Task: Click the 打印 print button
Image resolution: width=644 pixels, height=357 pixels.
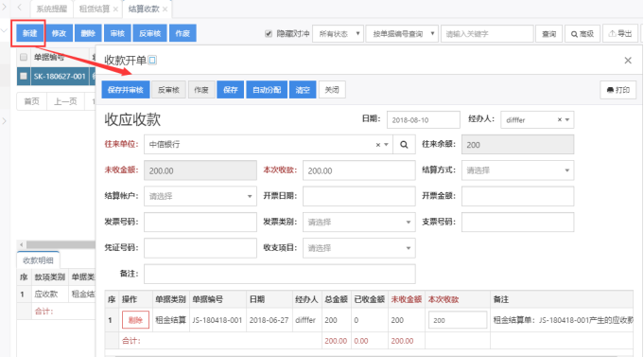Action: click(618, 90)
